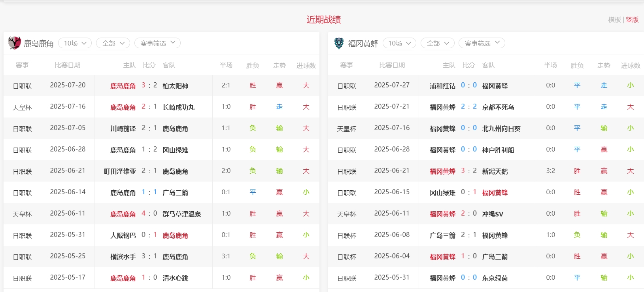Click the 3:2 score against 柏太阳神
Image resolution: width=644 pixels, height=292 pixels.
click(149, 85)
